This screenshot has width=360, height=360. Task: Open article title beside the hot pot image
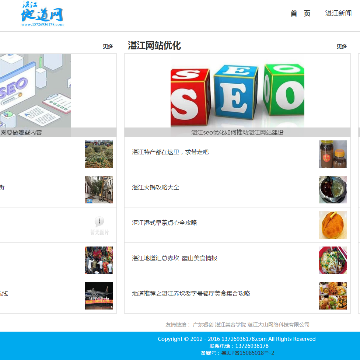[155, 187]
